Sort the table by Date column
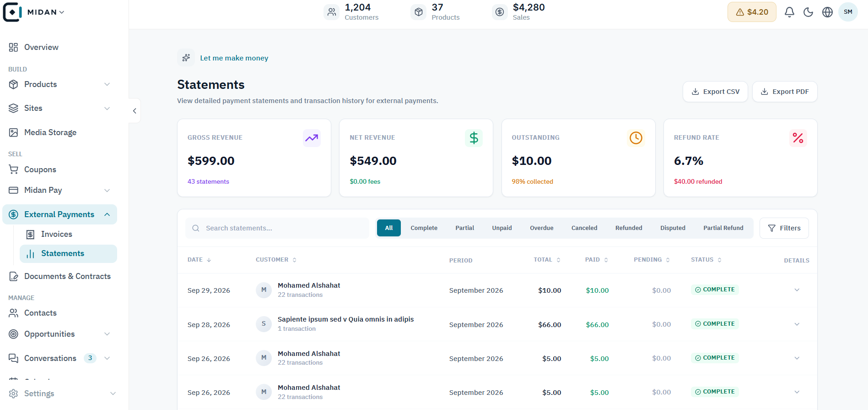The width and height of the screenshot is (868, 410). [x=199, y=260]
